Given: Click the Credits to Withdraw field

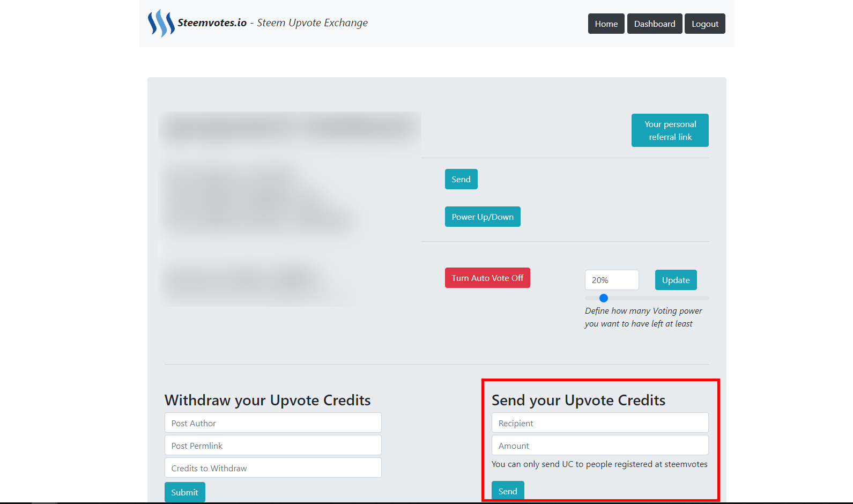Looking at the screenshot, I should click(273, 468).
